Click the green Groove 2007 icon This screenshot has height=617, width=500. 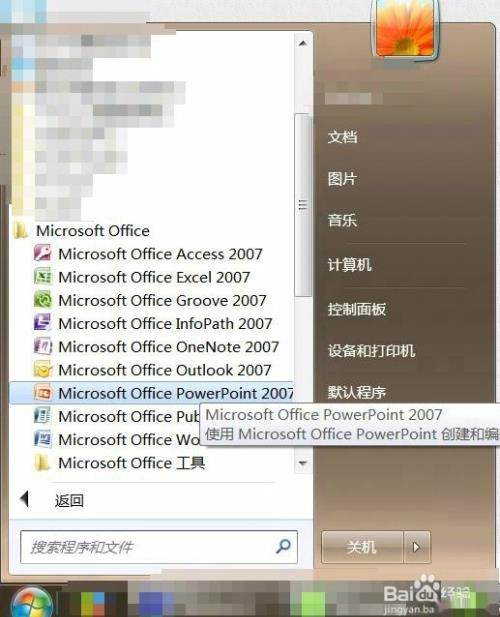coord(42,299)
